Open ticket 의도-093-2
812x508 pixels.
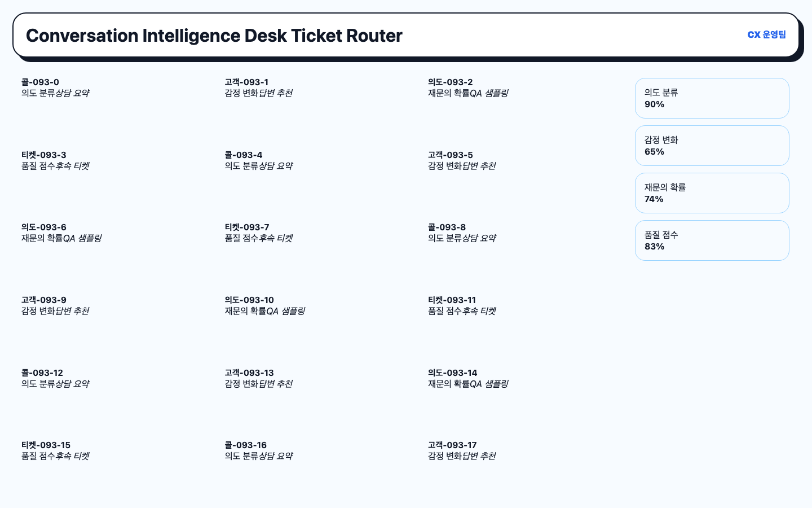(468, 87)
